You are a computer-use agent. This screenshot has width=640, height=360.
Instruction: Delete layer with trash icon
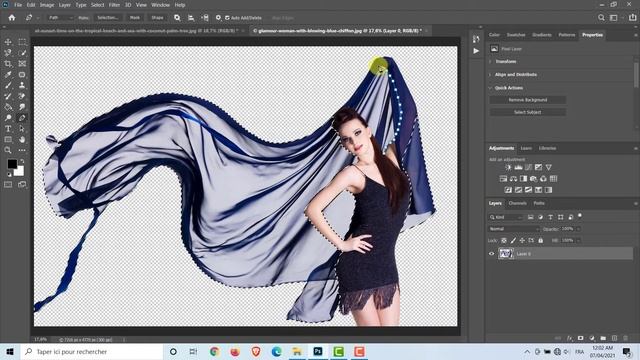pos(625,338)
